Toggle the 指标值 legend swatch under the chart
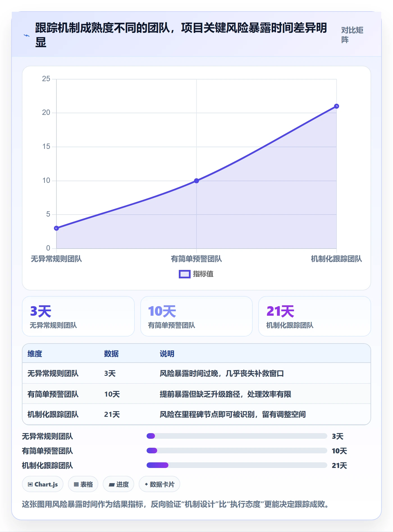 (185, 274)
